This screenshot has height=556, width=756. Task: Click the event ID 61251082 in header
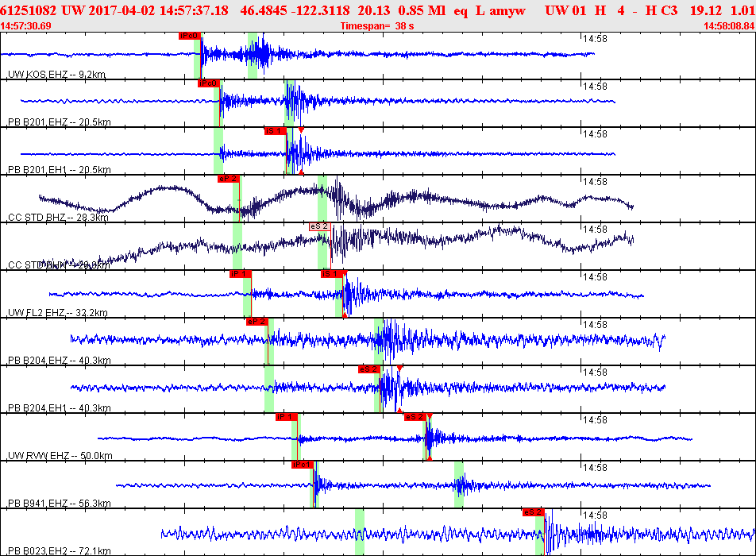(29, 10)
